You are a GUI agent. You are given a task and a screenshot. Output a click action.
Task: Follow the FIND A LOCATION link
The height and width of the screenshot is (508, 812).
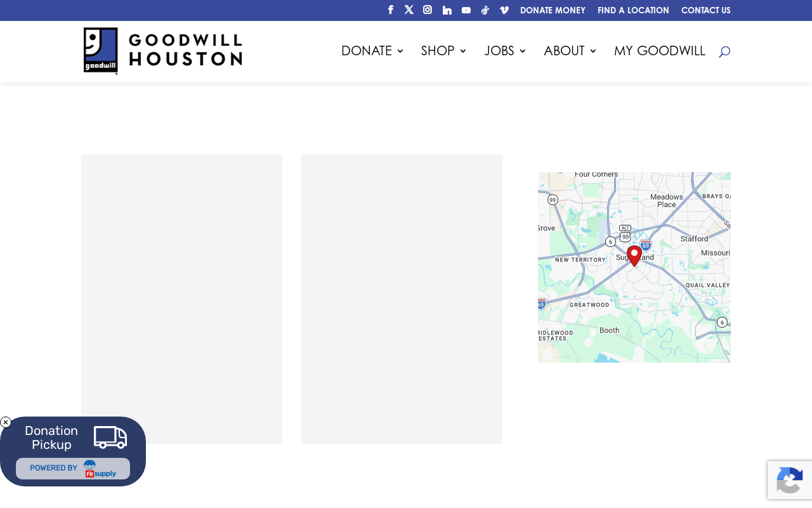point(633,10)
